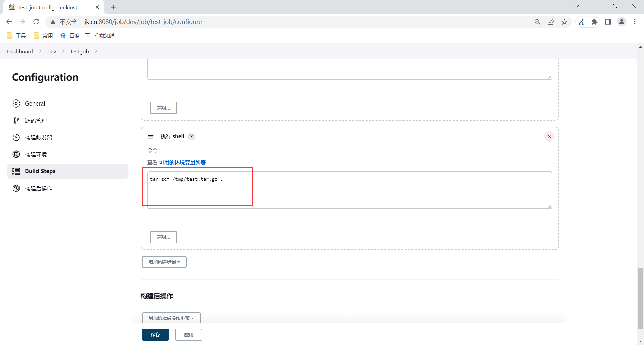Click the 源码管理 branch icon
Viewport: 644px width, 345px height.
(16, 121)
